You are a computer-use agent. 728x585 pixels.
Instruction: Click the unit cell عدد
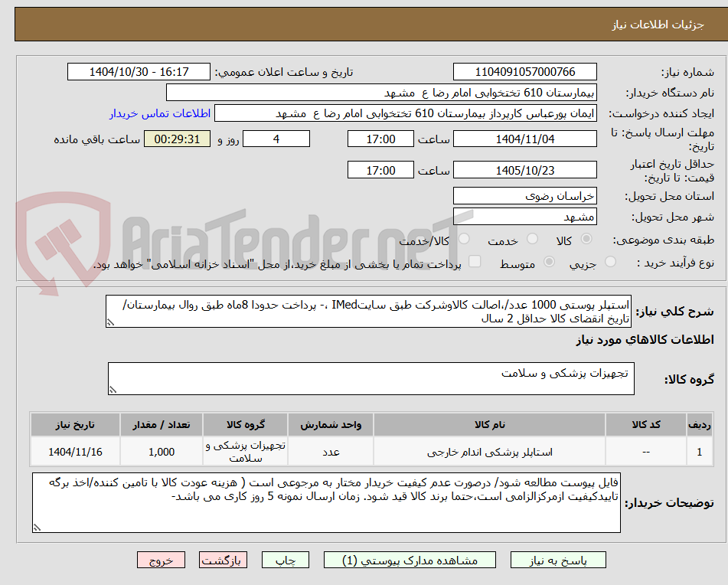[331, 452]
